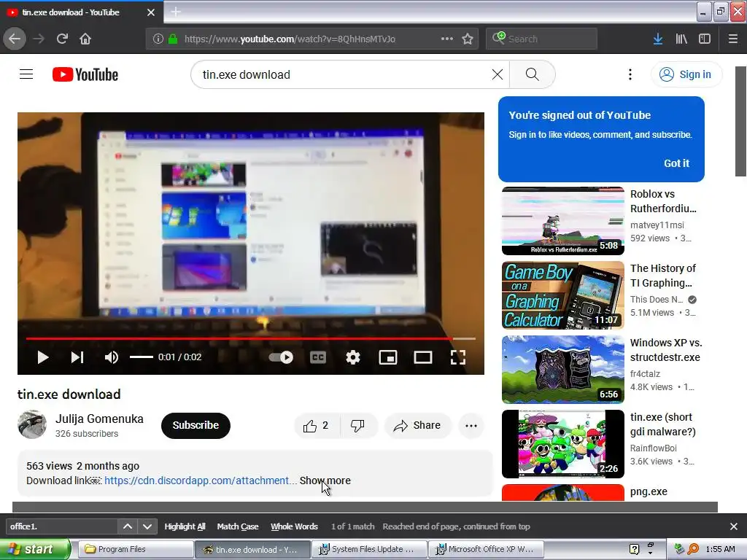Viewport: 747px width, 560px height.
Task: Open YouTube guide hamburger menu
Action: click(26, 74)
